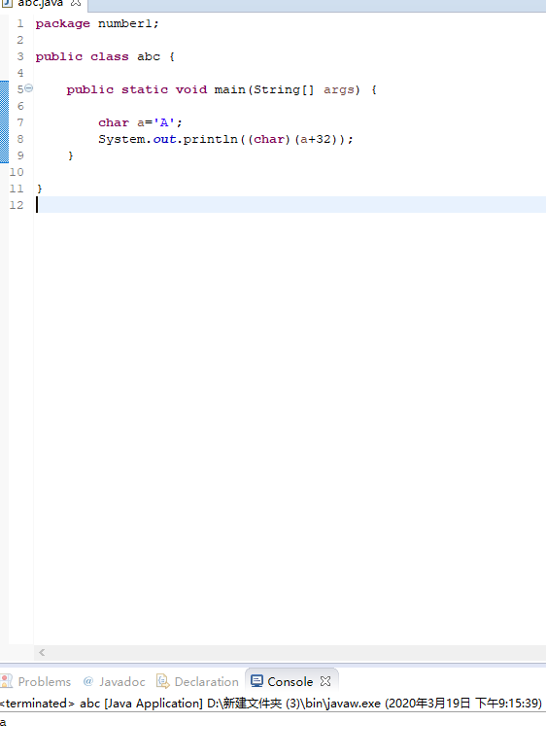
Task: Close the abc.java editor tab
Action: tap(76, 3)
